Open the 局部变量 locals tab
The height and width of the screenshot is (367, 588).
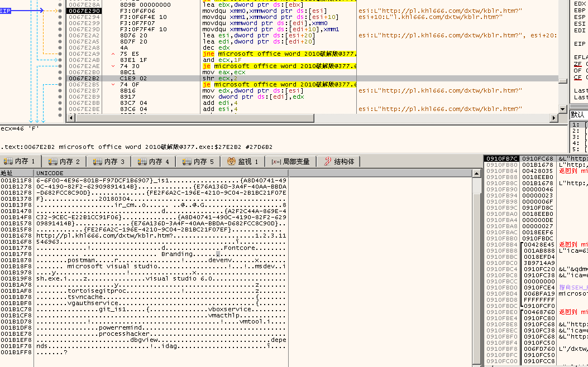(x=290, y=162)
